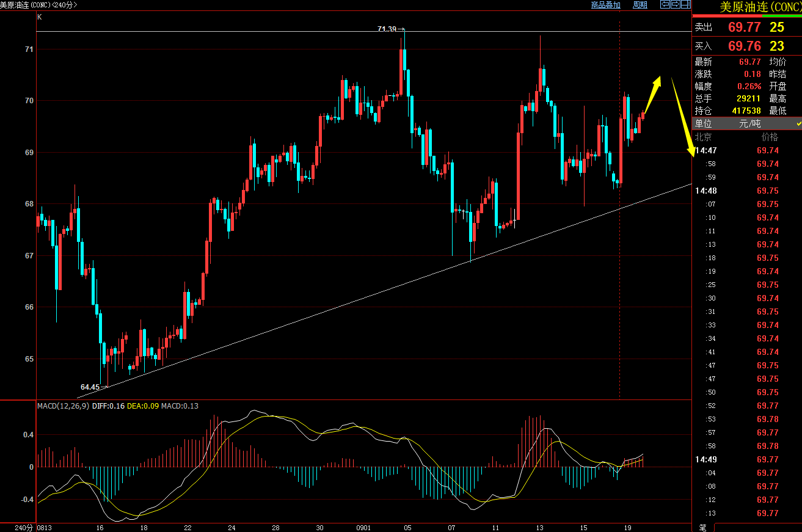Click the 涨跌 value 0.18
This screenshot has height=532, width=802.
pyautogui.click(x=753, y=74)
